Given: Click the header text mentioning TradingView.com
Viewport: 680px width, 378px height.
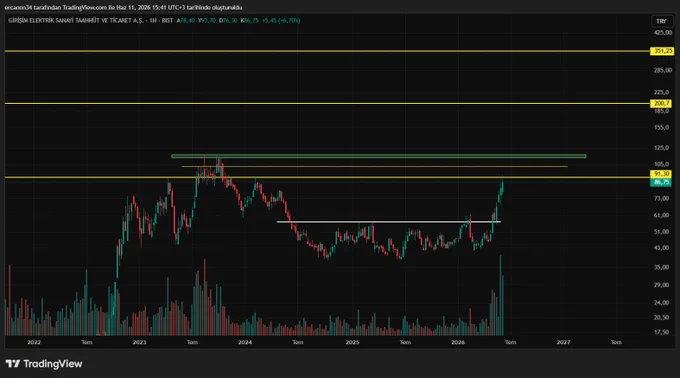Looking at the screenshot, I should (123, 7).
